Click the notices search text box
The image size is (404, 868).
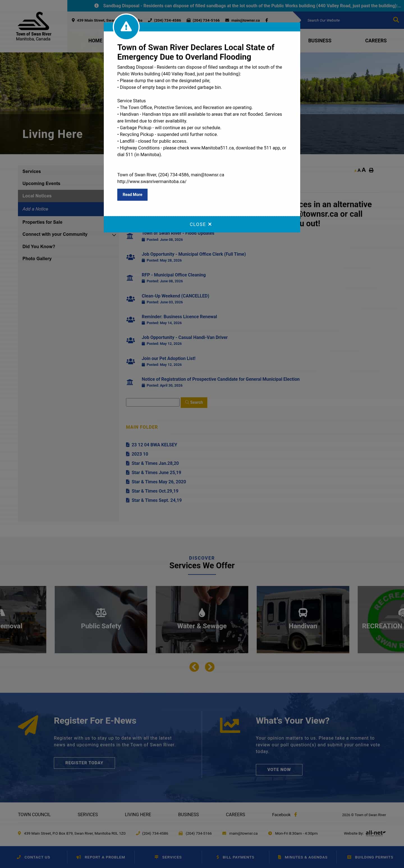click(x=152, y=402)
